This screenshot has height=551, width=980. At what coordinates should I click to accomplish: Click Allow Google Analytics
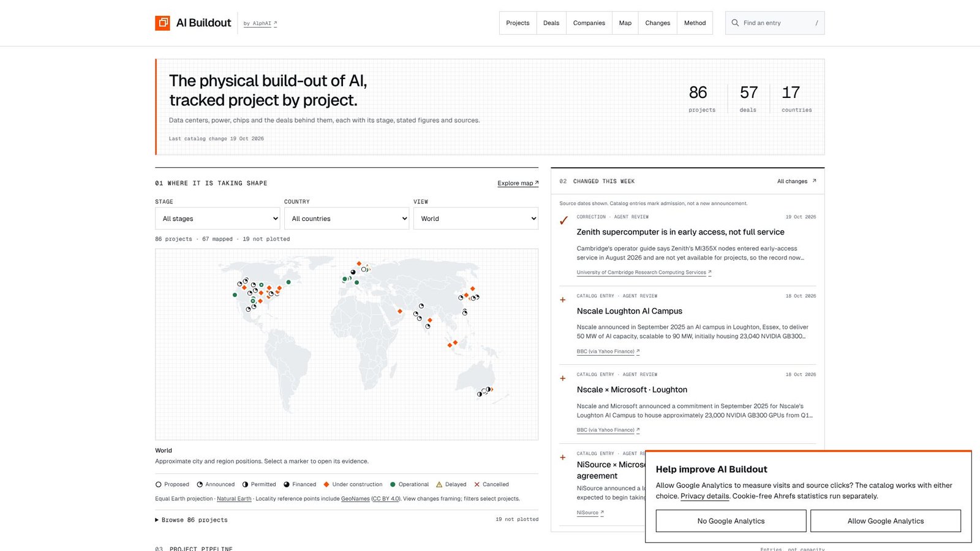coord(886,521)
